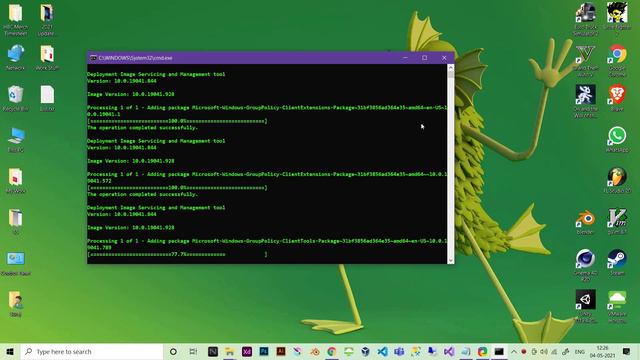Open Visual Studio Code from the taskbar

tap(382, 351)
